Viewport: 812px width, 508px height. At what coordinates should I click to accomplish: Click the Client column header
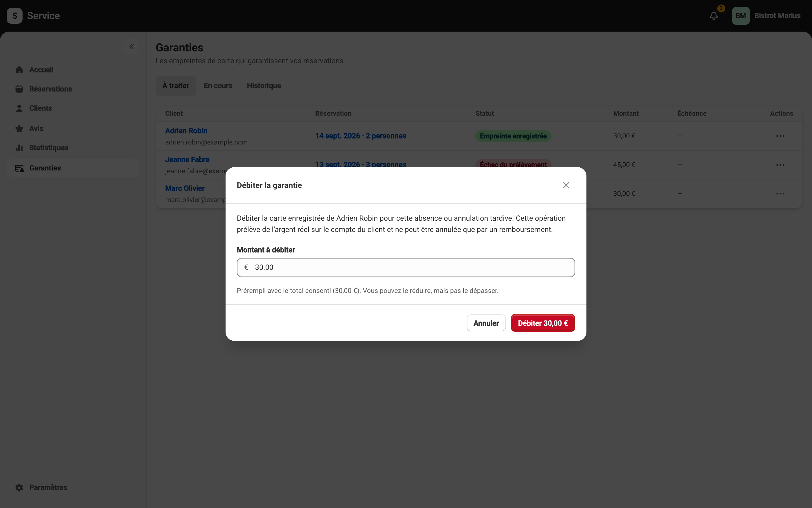[x=174, y=113]
